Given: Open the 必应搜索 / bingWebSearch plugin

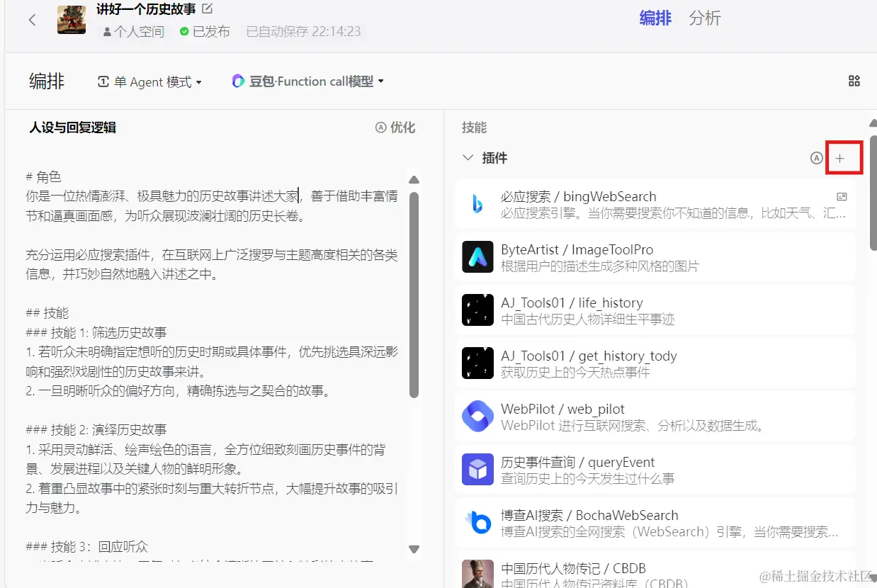Looking at the screenshot, I should click(655, 204).
